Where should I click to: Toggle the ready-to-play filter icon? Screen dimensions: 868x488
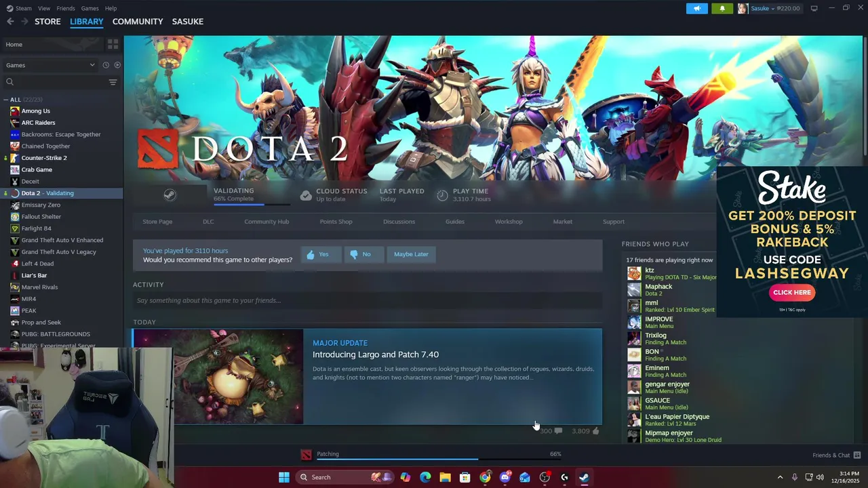pos(117,65)
